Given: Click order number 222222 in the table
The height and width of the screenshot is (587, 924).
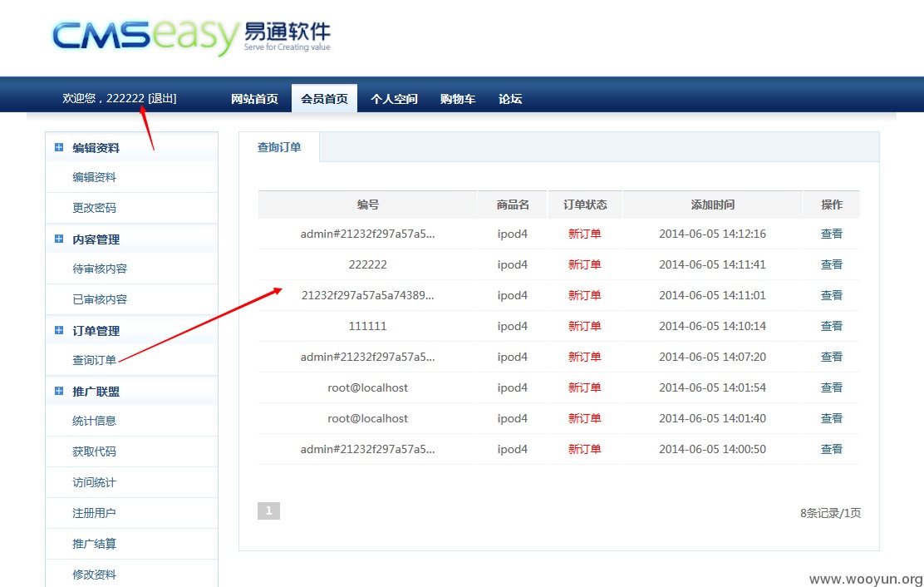Looking at the screenshot, I should (x=368, y=264).
